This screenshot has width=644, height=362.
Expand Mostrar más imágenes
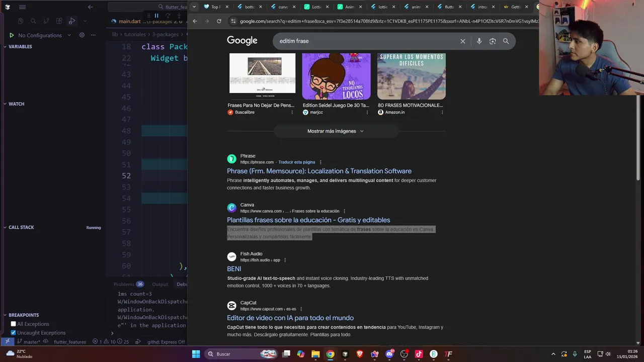[336, 131]
